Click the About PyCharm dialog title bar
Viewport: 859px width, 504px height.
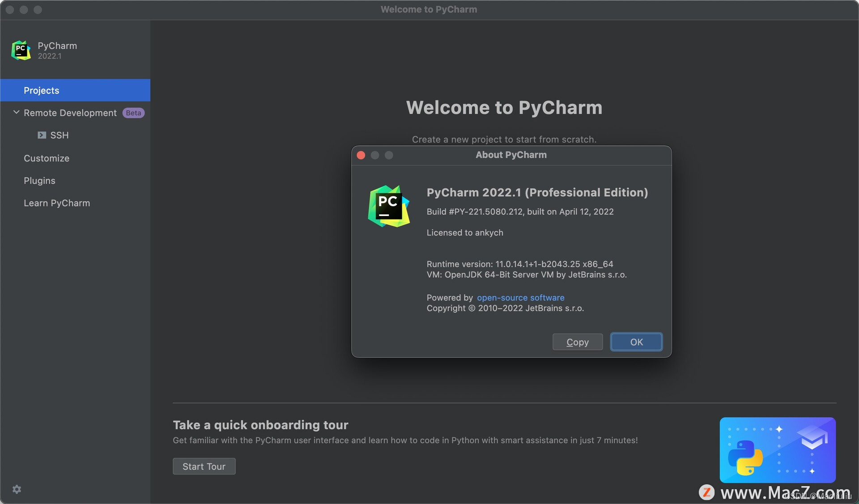pyautogui.click(x=510, y=155)
